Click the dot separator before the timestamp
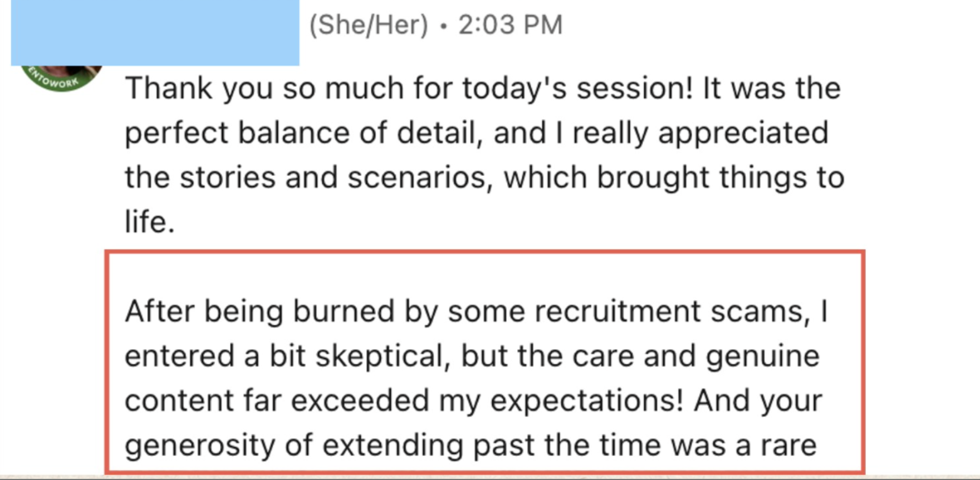The image size is (980, 480). click(x=443, y=26)
